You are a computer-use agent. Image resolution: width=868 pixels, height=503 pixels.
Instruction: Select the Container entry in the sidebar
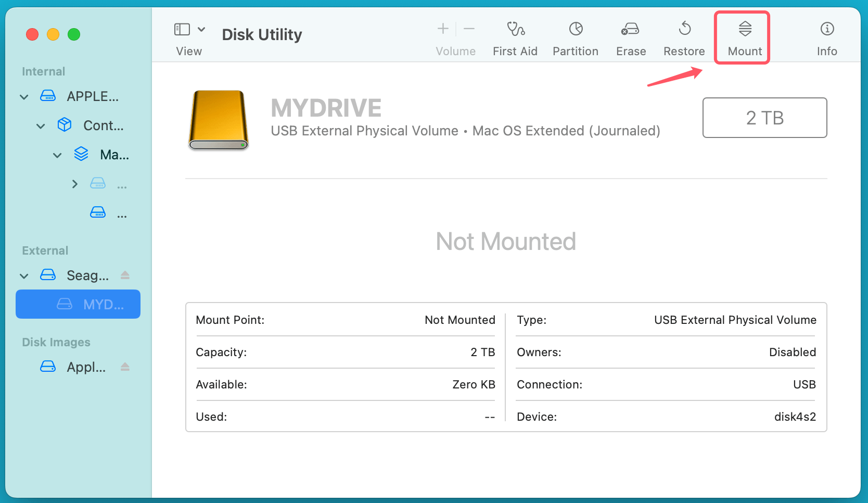click(103, 125)
